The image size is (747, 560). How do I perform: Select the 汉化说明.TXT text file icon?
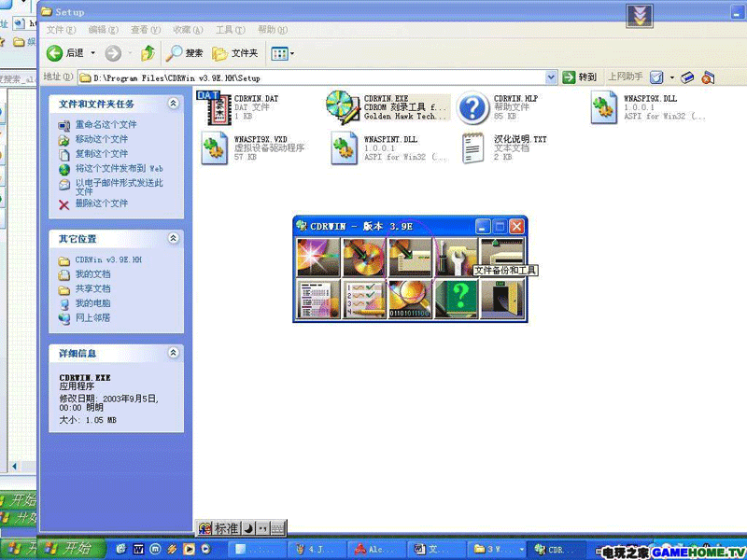pyautogui.click(x=473, y=148)
